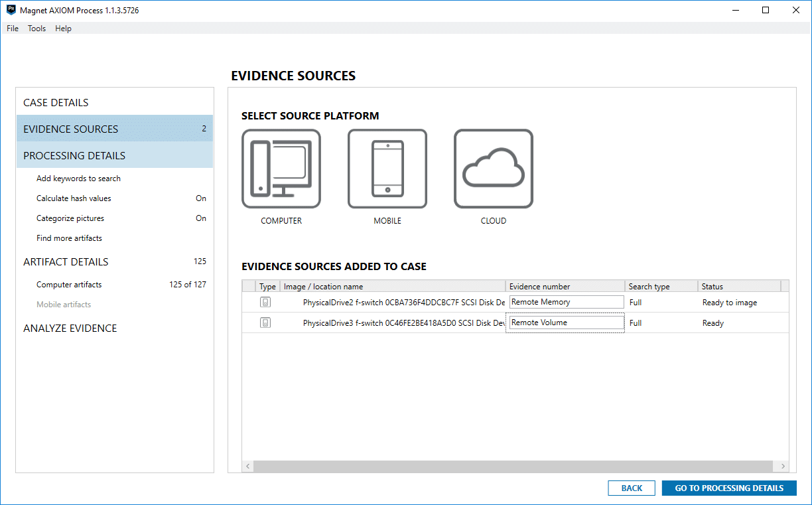Open the File menu
This screenshot has height=505, width=812.
pyautogui.click(x=13, y=29)
